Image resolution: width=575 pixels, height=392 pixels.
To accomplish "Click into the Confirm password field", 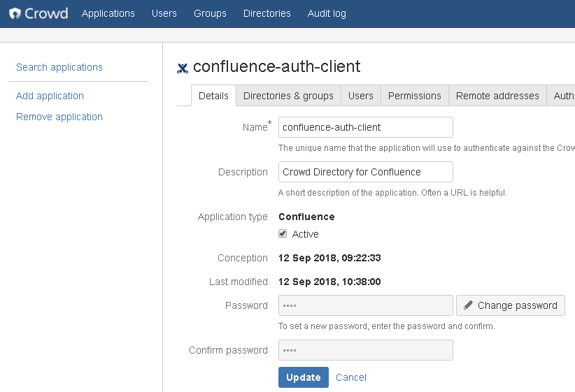I will 366,350.
